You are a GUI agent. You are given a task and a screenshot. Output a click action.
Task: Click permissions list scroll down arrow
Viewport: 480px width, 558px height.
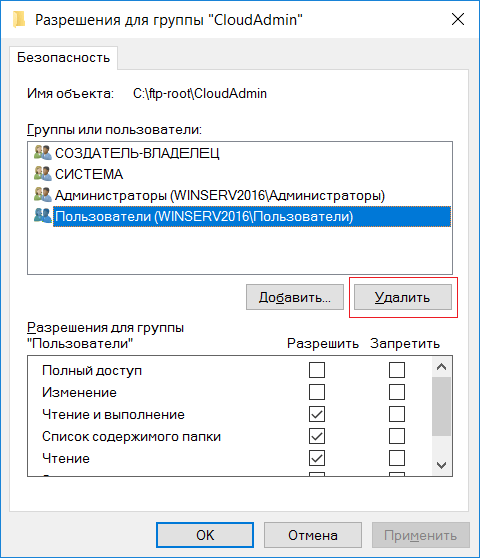tap(442, 465)
